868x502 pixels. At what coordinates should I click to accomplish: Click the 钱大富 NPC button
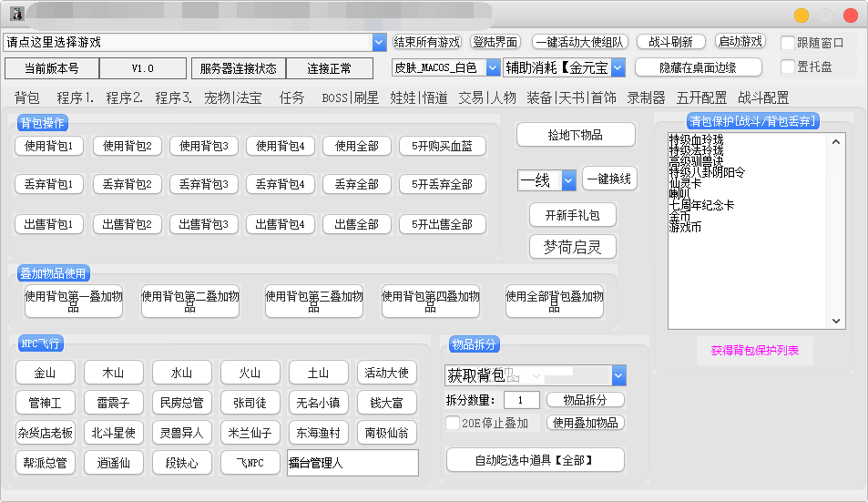coord(386,403)
